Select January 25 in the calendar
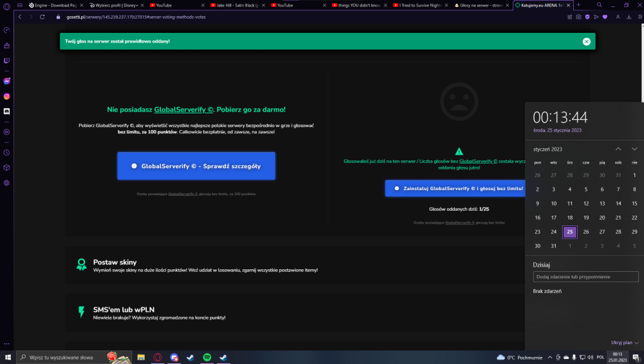644x364 pixels. click(x=570, y=232)
